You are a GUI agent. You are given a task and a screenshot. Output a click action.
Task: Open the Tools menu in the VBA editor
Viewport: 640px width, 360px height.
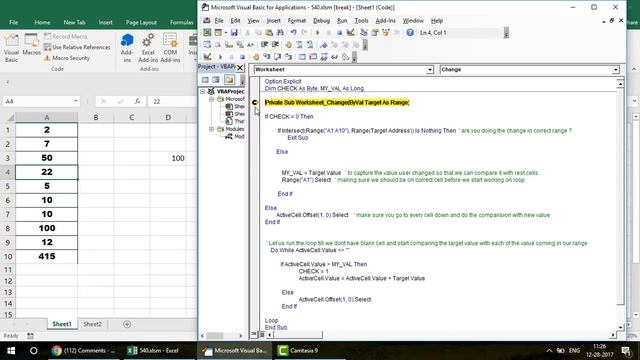[x=361, y=20]
